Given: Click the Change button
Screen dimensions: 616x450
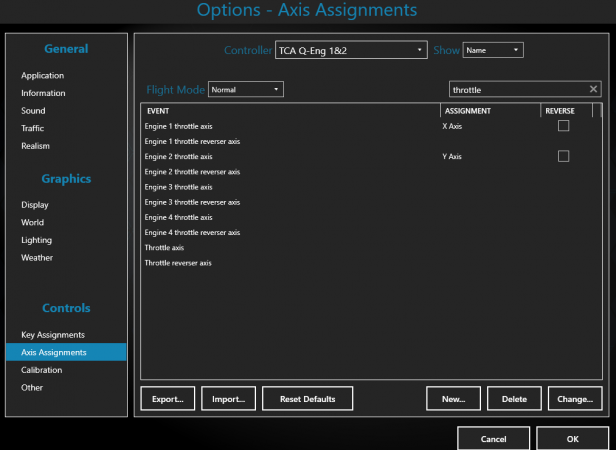Looking at the screenshot, I should tap(575, 399).
